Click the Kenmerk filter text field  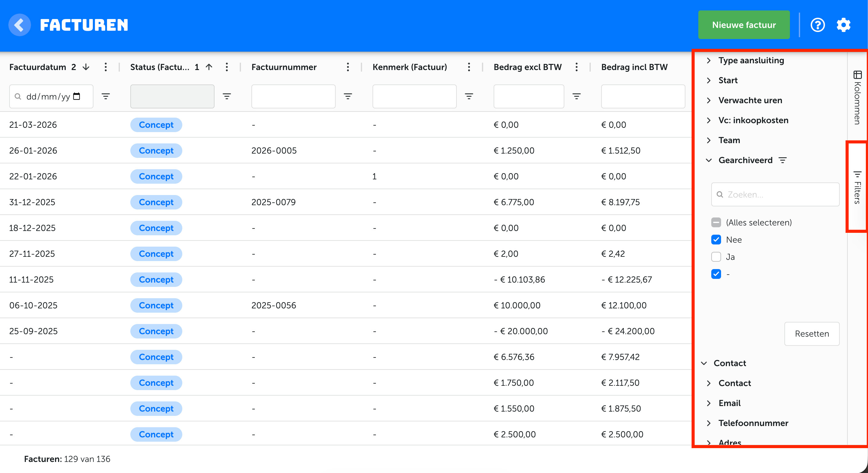(414, 96)
